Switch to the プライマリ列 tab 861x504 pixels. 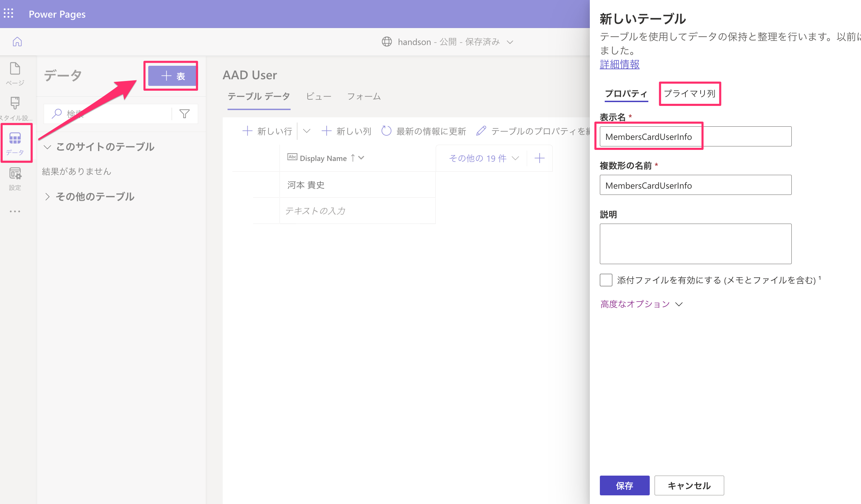pyautogui.click(x=690, y=93)
